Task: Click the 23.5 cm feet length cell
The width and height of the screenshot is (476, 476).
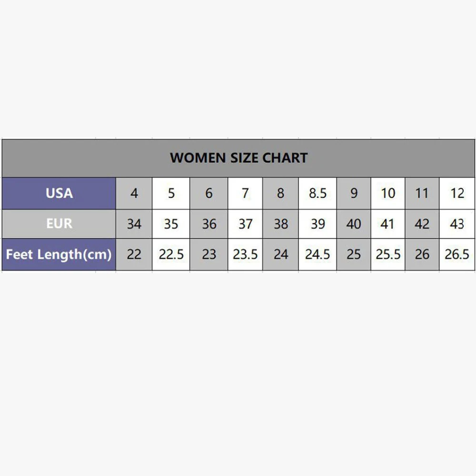Action: (x=245, y=254)
